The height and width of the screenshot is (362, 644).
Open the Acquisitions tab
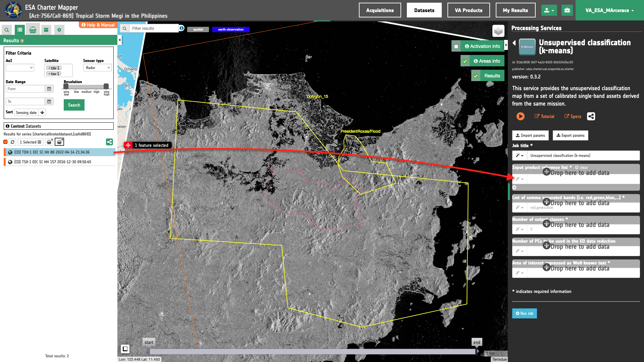point(380,10)
